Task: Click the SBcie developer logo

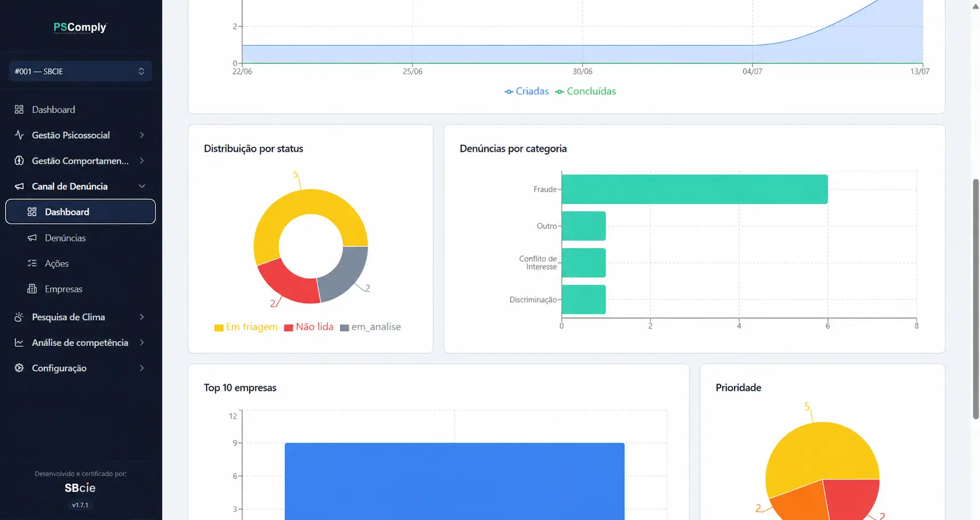Action: point(80,488)
